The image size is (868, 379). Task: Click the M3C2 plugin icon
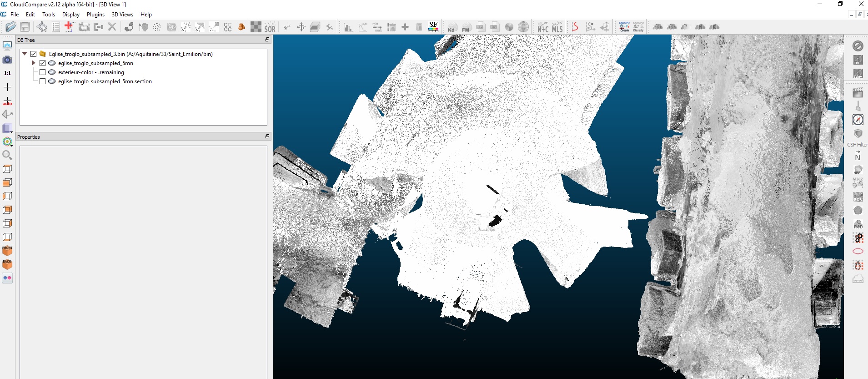[x=858, y=183]
